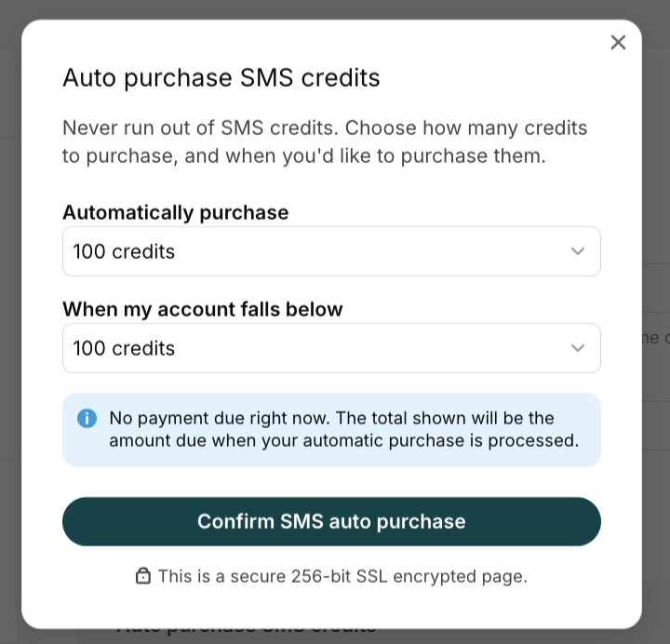Click the chevron in account falls below field
This screenshot has height=644, width=670.
click(x=578, y=348)
